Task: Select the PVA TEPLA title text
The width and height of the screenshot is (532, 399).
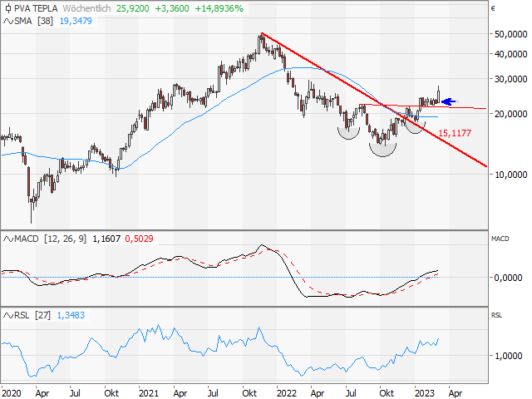Action: 36,8
